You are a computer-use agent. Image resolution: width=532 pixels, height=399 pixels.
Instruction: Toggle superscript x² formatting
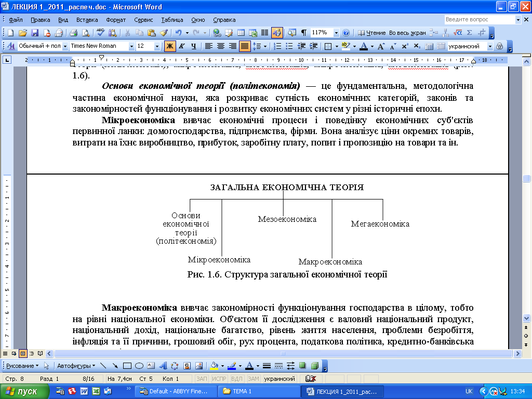point(405,46)
